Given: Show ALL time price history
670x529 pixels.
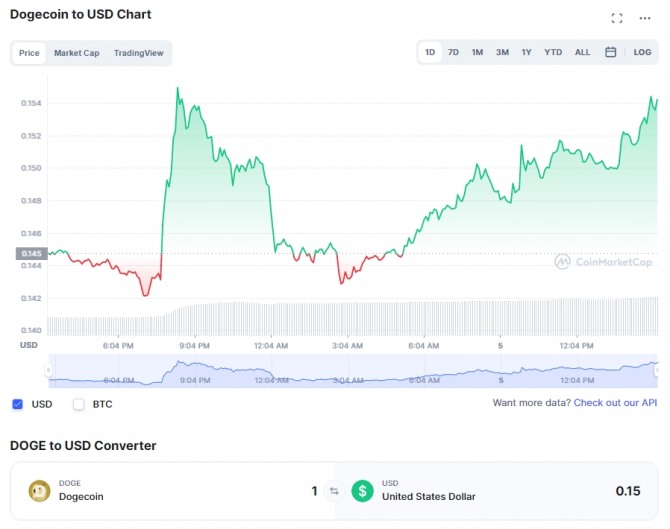Looking at the screenshot, I should click(x=582, y=52).
